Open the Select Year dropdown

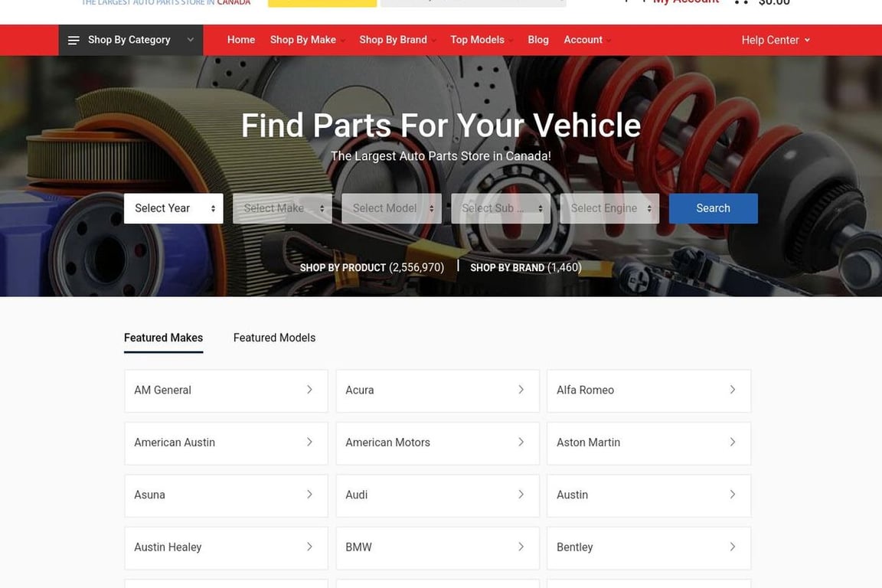coord(173,209)
